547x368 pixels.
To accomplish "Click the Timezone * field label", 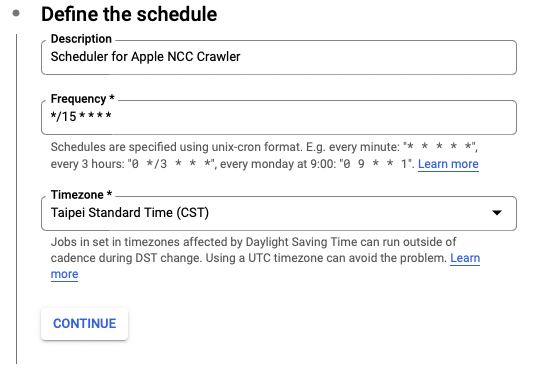I will pyautogui.click(x=81, y=195).
